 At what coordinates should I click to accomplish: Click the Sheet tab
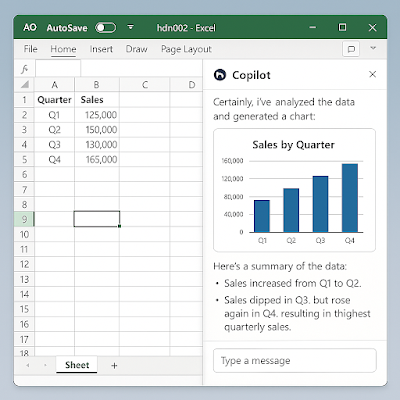pyautogui.click(x=77, y=365)
